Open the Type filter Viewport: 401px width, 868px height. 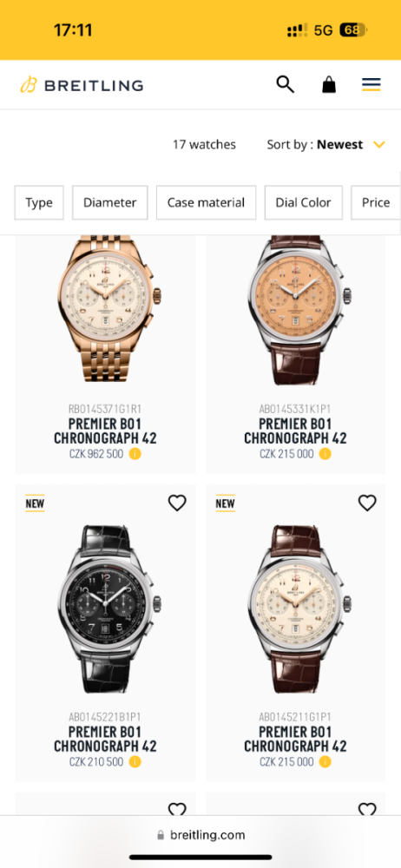[x=39, y=202]
